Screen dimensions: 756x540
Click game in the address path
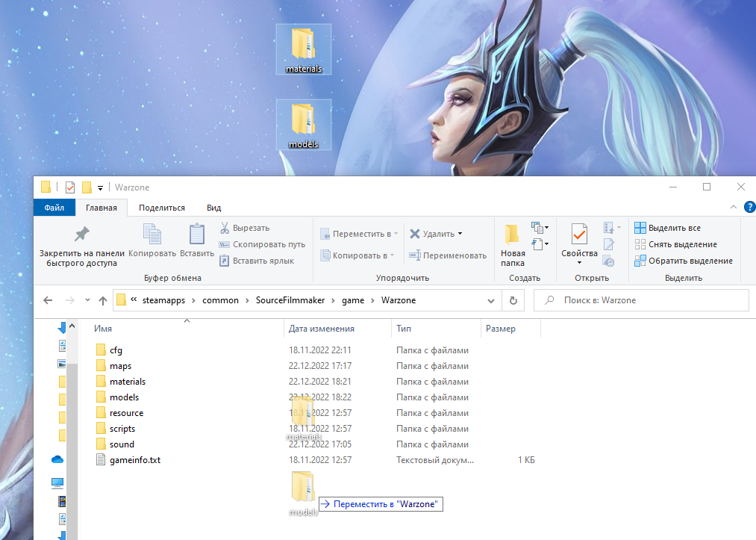pyautogui.click(x=353, y=300)
